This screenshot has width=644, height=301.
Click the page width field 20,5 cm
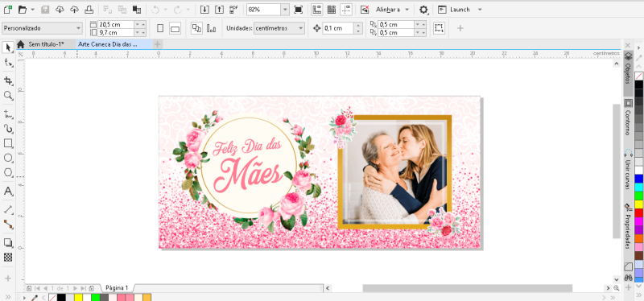point(117,25)
